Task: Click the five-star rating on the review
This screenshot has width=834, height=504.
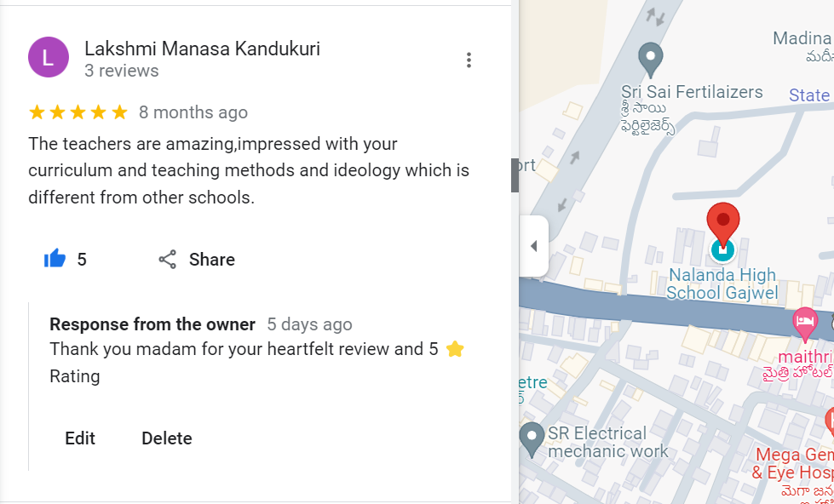Action: [x=78, y=112]
